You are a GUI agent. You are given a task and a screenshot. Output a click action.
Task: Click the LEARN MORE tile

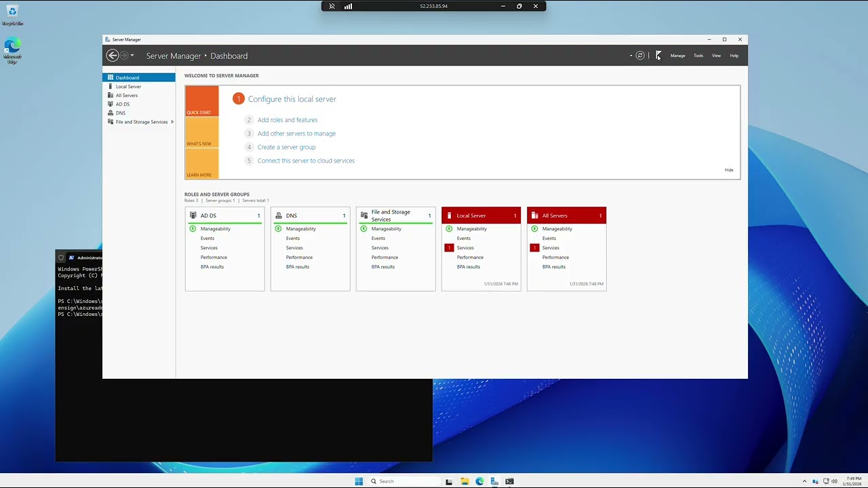201,163
